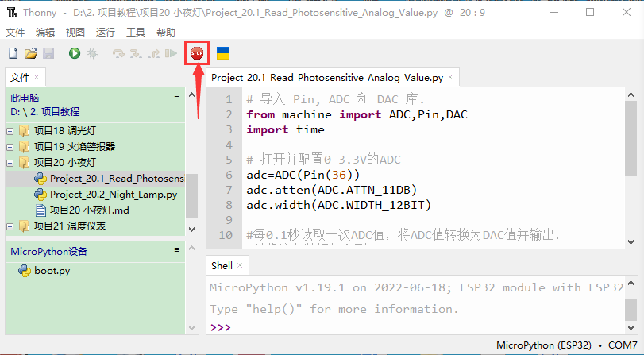The height and width of the screenshot is (355, 644).
Task: Open the 工具 menu
Action: tap(136, 32)
